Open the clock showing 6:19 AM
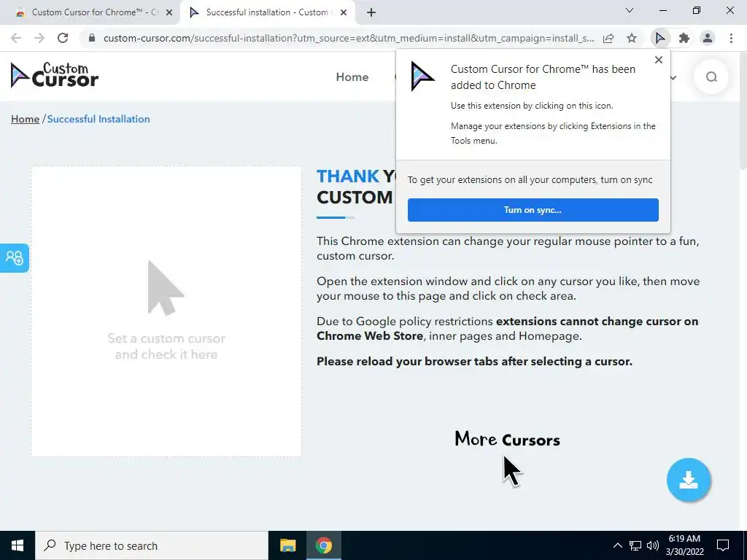747x560 pixels. tap(684, 545)
